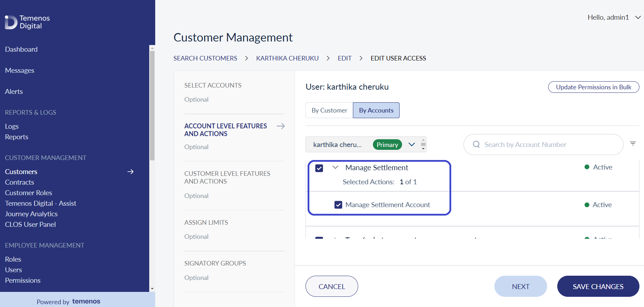Click green Active dot for Manage Settlement Account

click(x=587, y=205)
